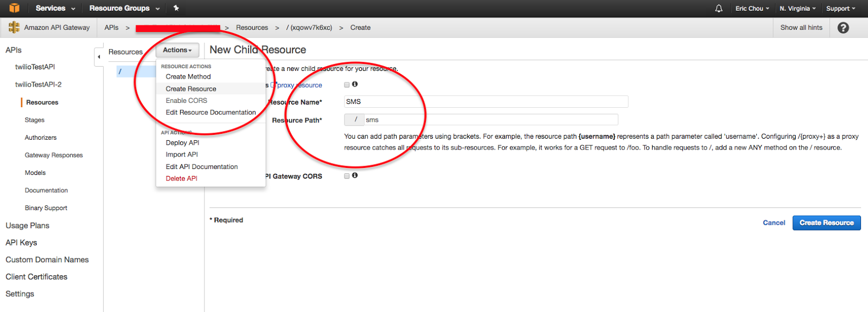868x312 pixels.
Task: Choose Edit Resource Documentation entry
Action: (x=210, y=113)
